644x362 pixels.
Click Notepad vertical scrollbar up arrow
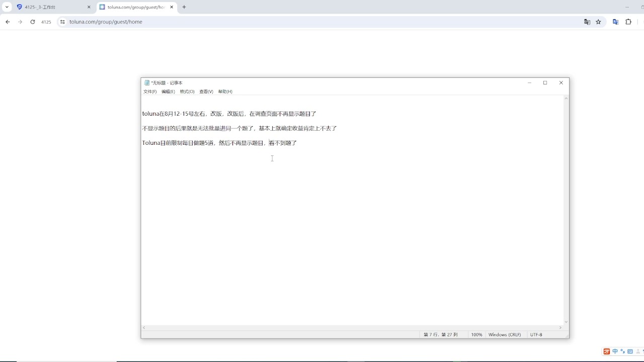tap(566, 99)
